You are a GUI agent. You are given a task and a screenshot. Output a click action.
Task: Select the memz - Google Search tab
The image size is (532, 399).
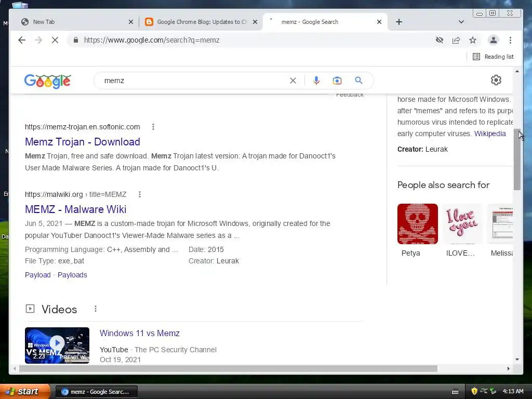tap(322, 22)
